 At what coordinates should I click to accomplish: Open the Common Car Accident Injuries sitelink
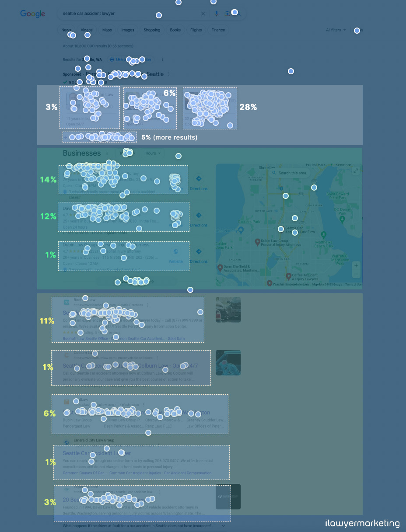[x=135, y=473]
